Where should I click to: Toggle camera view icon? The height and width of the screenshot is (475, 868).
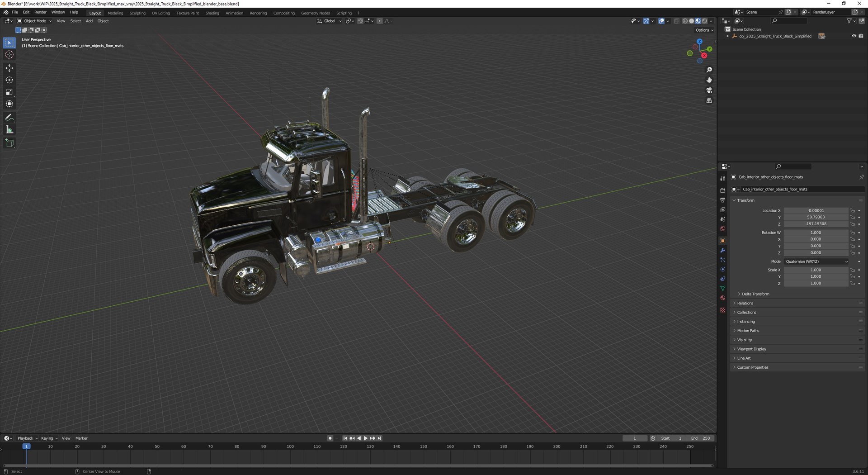pos(709,90)
